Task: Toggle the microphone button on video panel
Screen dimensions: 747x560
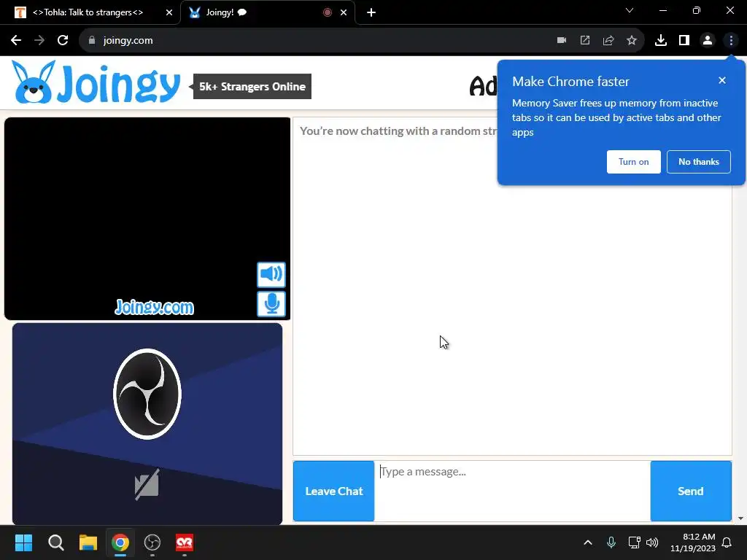Action: click(x=271, y=304)
